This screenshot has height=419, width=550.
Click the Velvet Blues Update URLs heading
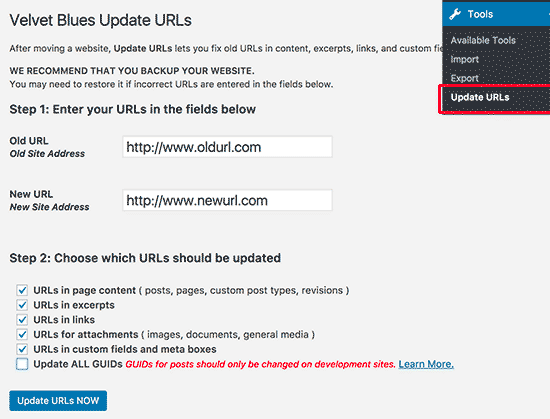[101, 20]
